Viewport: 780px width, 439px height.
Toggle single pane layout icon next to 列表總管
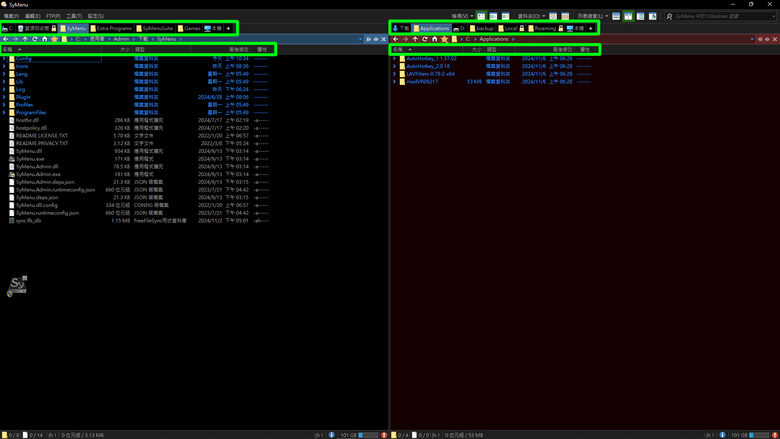(616, 16)
